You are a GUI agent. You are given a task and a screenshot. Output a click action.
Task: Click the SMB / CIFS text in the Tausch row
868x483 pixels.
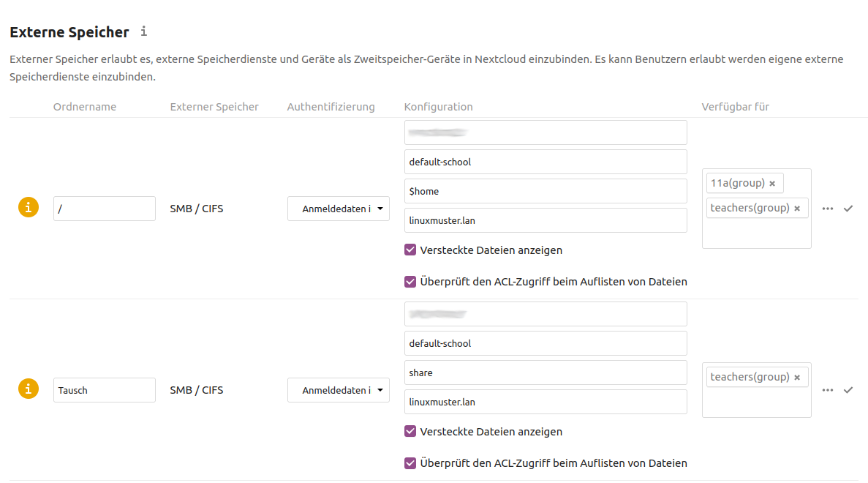pos(197,391)
